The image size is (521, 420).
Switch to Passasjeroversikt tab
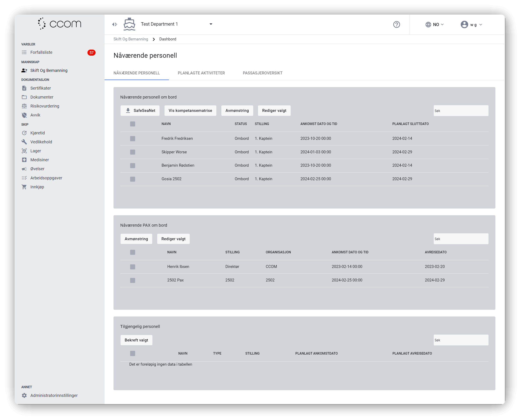[262, 73]
